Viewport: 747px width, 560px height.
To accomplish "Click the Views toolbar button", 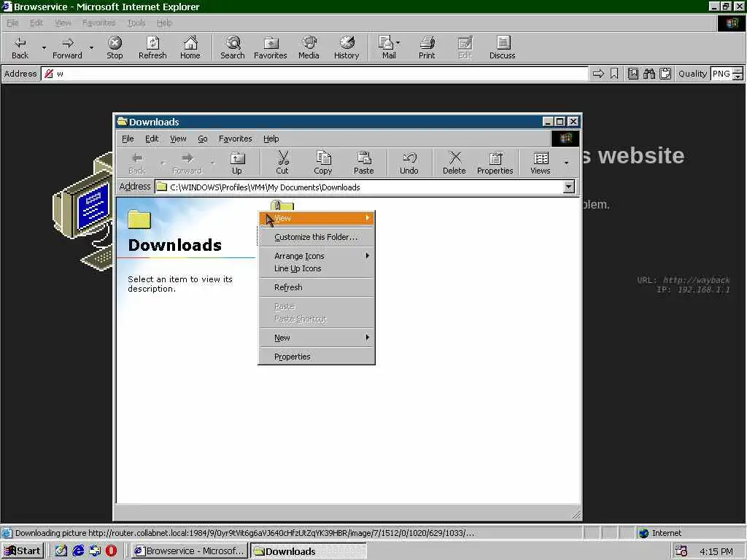I will pos(541,163).
